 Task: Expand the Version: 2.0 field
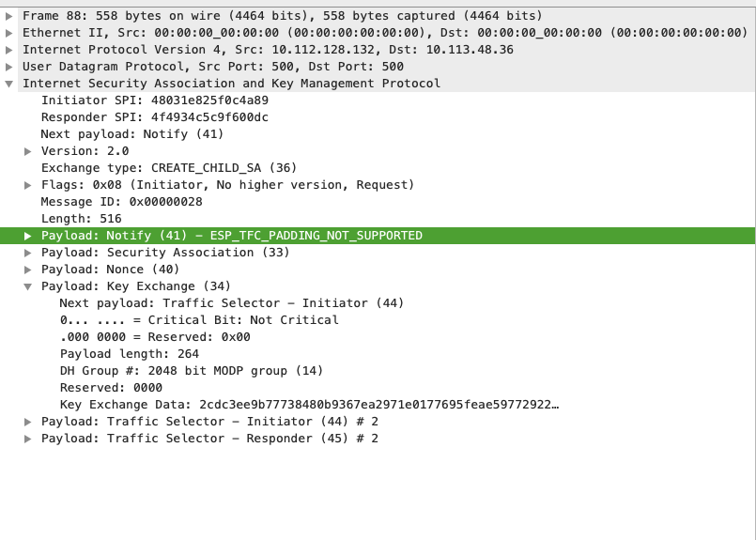[x=28, y=151]
